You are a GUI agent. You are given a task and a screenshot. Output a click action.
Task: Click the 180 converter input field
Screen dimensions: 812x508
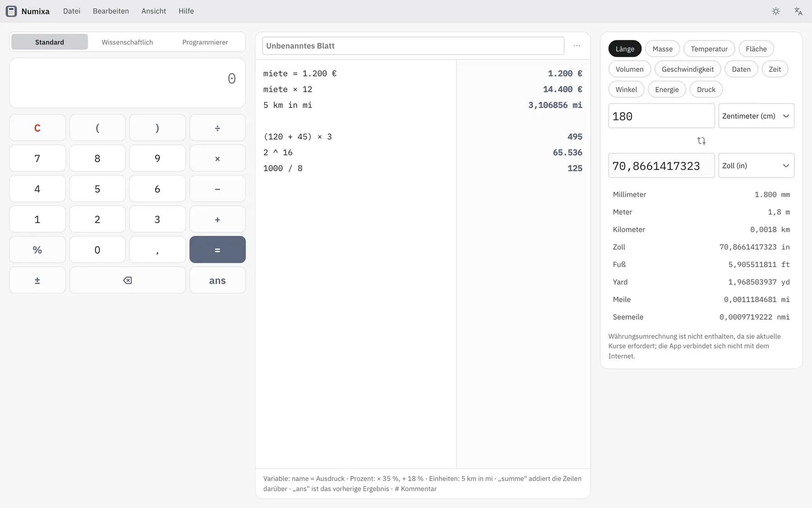pos(662,116)
